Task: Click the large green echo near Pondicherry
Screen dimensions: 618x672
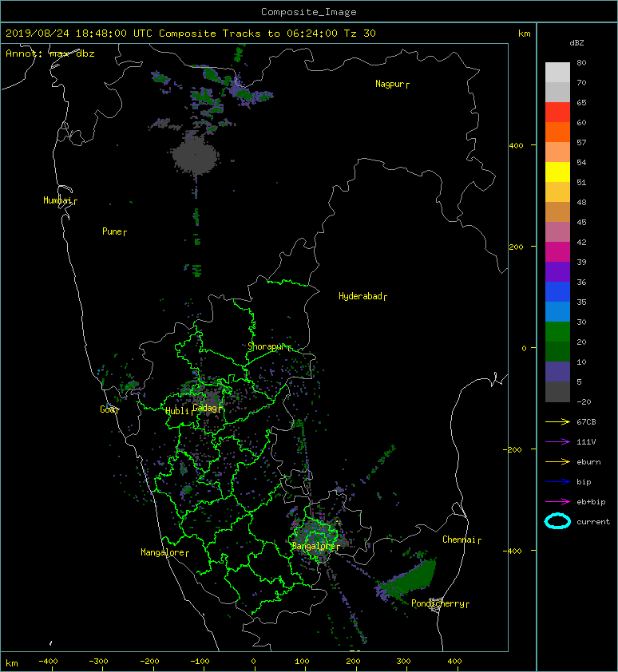Action: pyautogui.click(x=406, y=582)
